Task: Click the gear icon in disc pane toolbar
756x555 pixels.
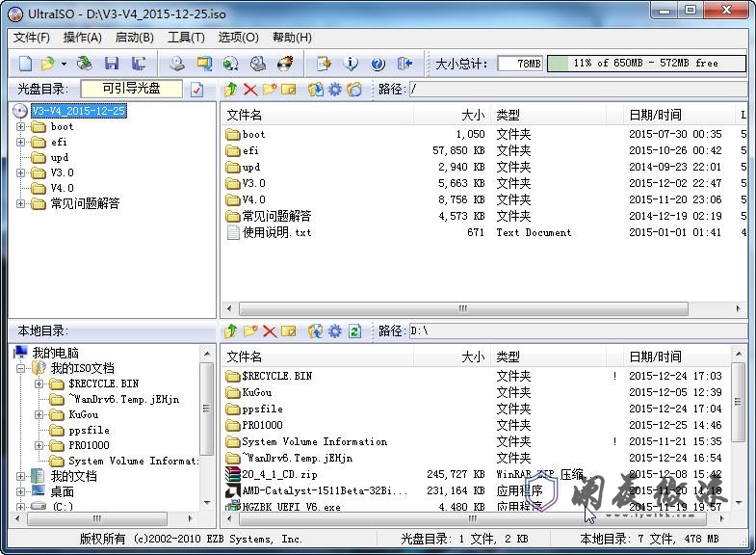Action: (x=334, y=90)
